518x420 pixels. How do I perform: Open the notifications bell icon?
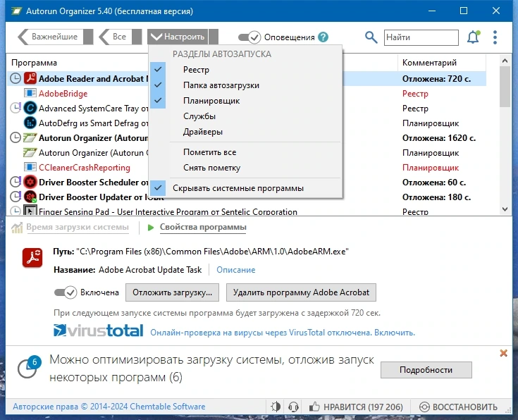473,37
